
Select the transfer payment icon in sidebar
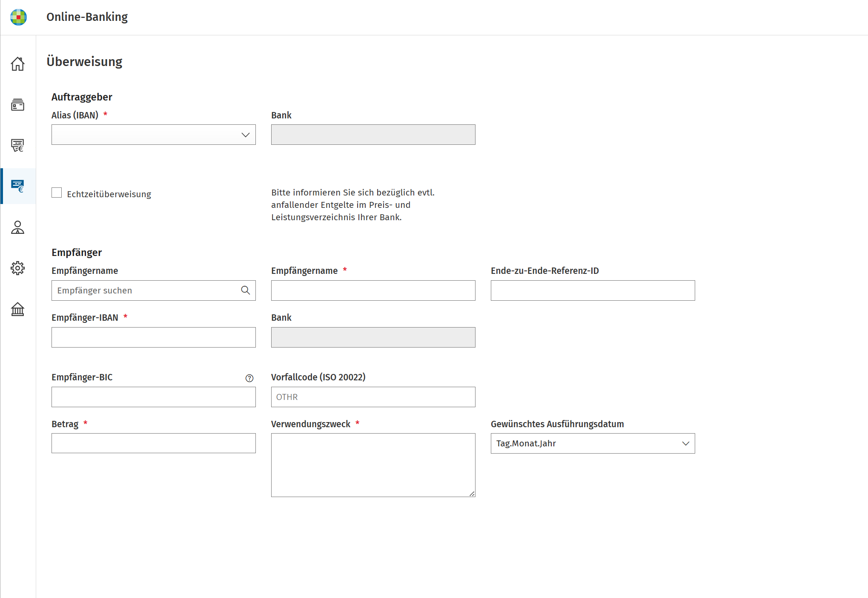[x=17, y=186]
